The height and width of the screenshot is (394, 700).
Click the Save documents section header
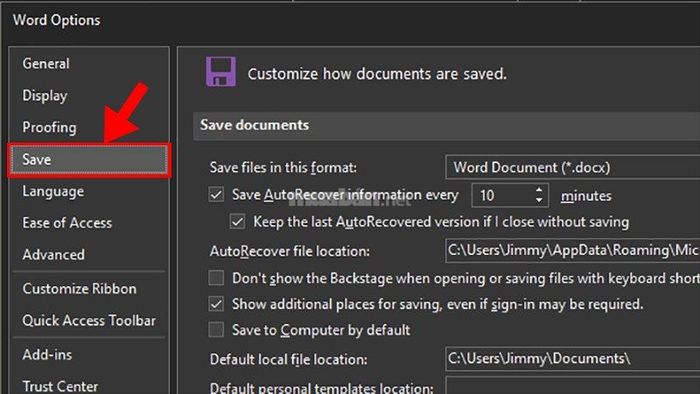point(446,126)
